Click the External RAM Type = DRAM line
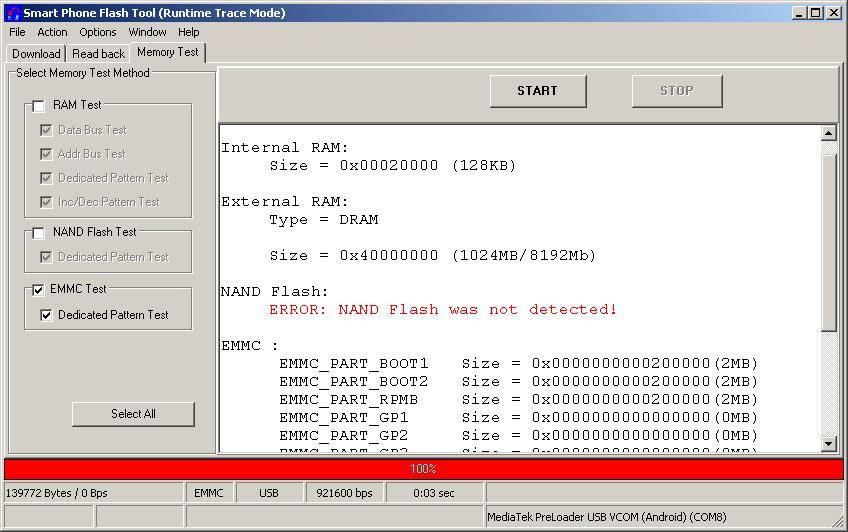The height and width of the screenshot is (532, 848). coord(323,220)
